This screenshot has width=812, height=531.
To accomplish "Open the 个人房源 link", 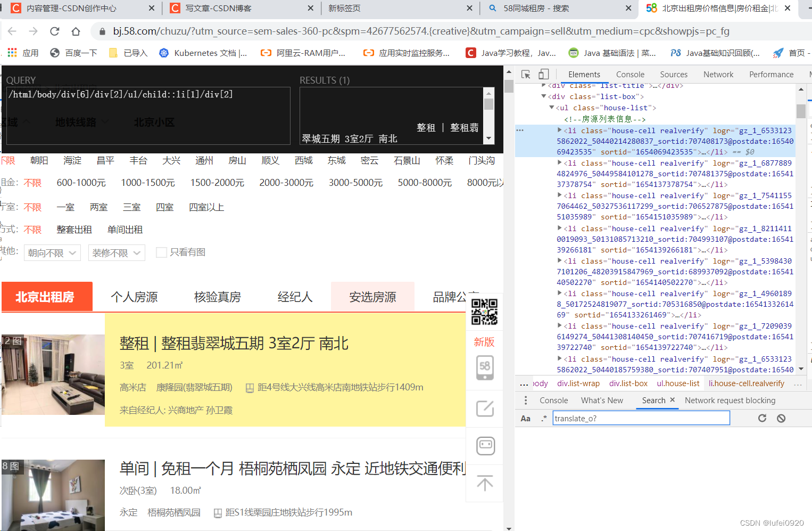I will pos(134,297).
